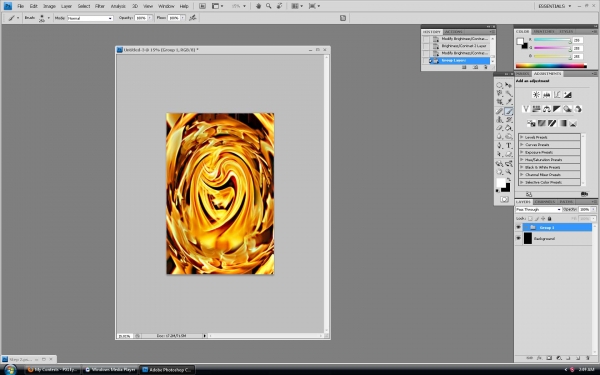600x375 pixels.
Task: Expand Black & White Presets
Action: coord(522,167)
